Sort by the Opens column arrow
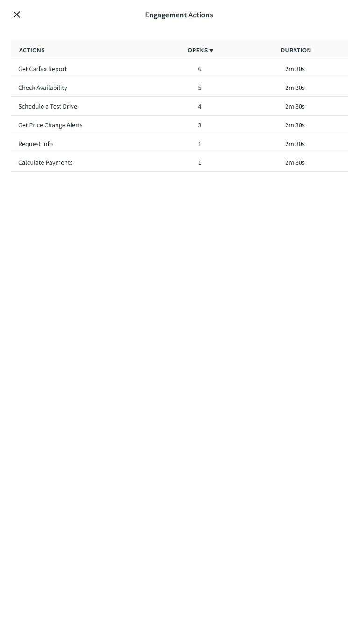This screenshot has height=644, width=359. (211, 51)
